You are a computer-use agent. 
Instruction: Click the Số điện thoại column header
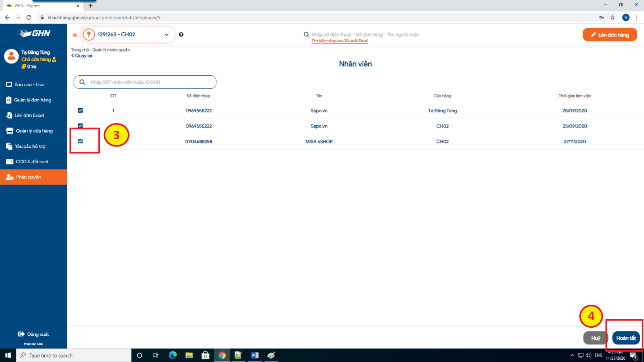click(199, 96)
